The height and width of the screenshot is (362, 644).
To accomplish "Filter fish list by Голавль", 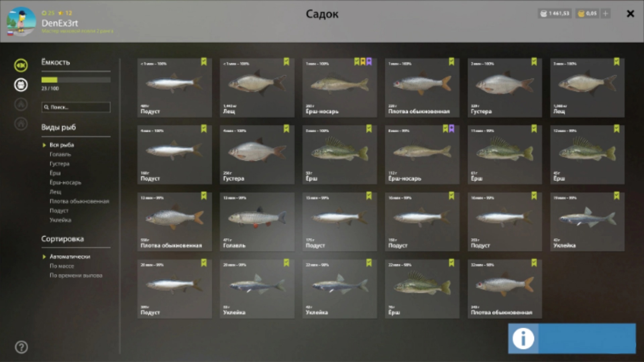I will pos(60,154).
